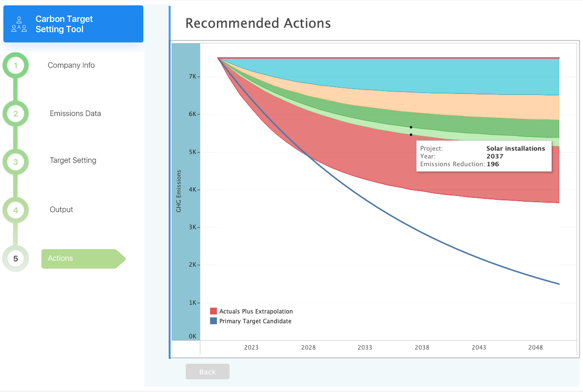Viewport: 583px width, 392px height.
Task: Toggle Actuals Plus Extrapolation legend label
Action: pos(256,311)
